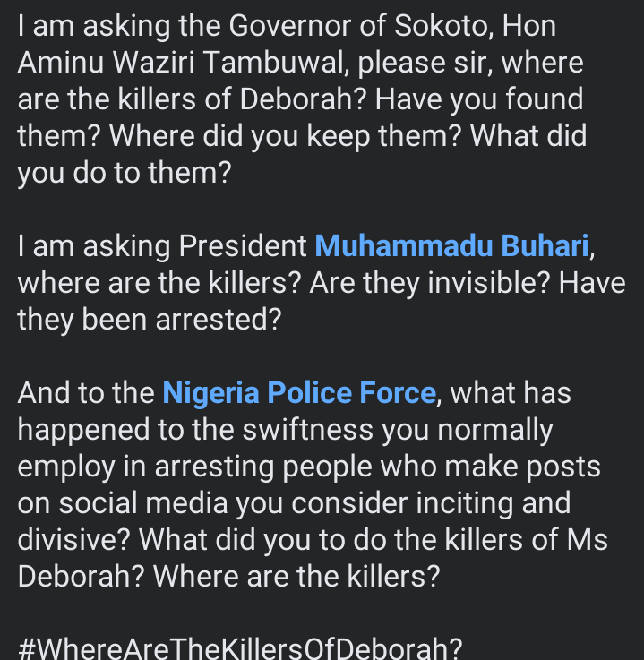Click the text "Where are the killers?" at paragraph end
This screenshot has width=644, height=660.
pyautogui.click(x=296, y=576)
